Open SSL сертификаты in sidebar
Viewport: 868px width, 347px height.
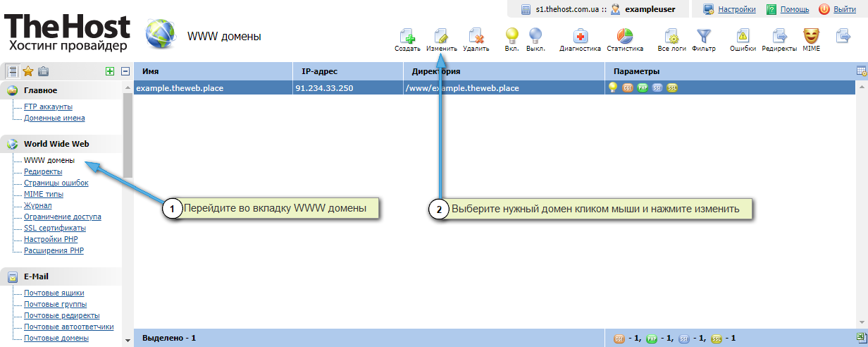pyautogui.click(x=55, y=228)
